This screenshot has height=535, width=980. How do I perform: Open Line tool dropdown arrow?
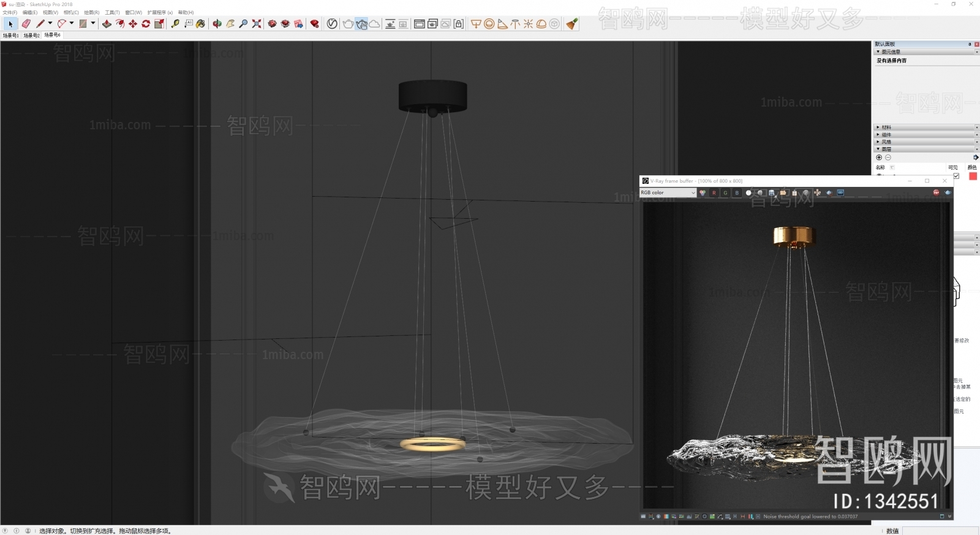click(50, 23)
